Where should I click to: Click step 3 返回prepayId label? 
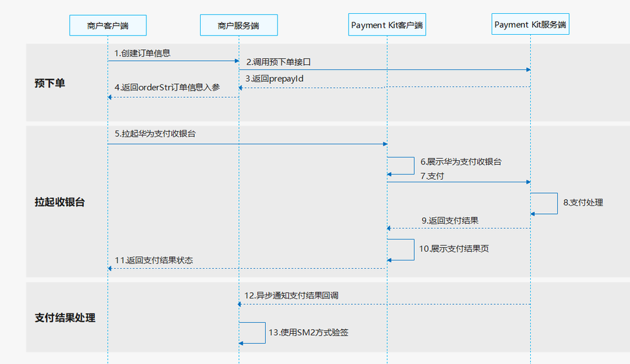pyautogui.click(x=274, y=79)
